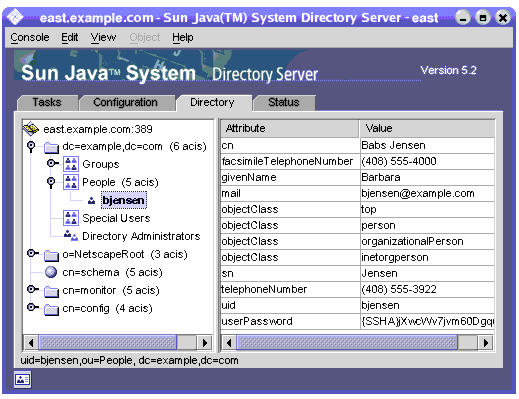
Task: Click the userPassword SSHA value
Action: [x=427, y=321]
